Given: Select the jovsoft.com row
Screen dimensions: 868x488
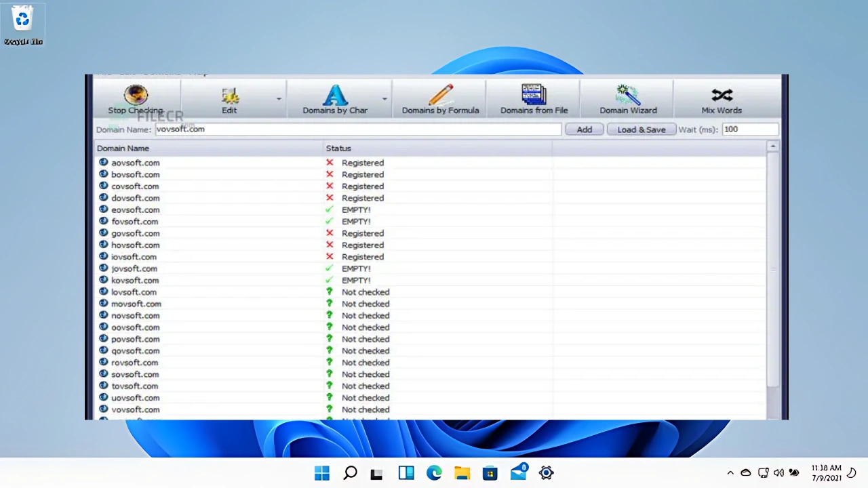Looking at the screenshot, I should coord(431,268).
